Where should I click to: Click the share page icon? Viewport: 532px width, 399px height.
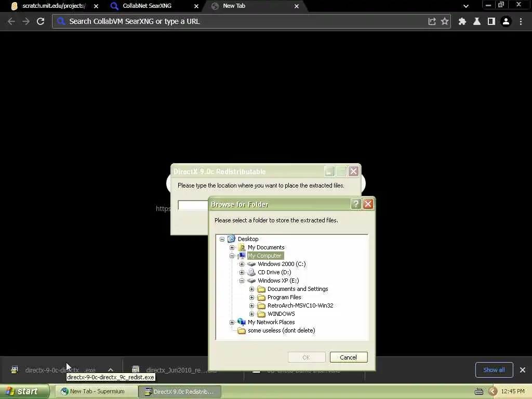click(x=432, y=21)
